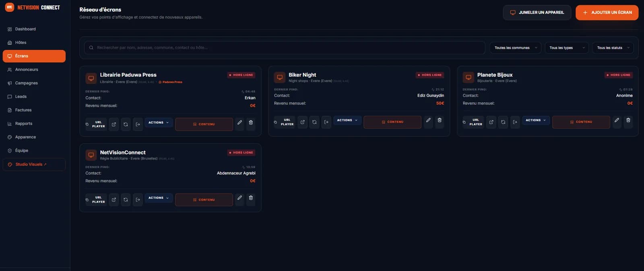This screenshot has width=644, height=271.
Task: Open Apparence in sidebar
Action: [34, 137]
